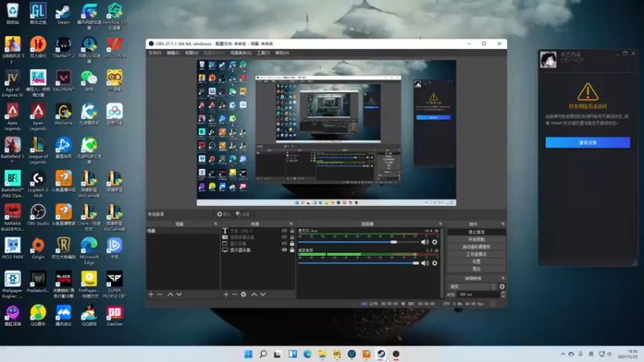Mute the Mic/Aux channel speaker icon
The width and height of the screenshot is (644, 362).
pos(425,242)
